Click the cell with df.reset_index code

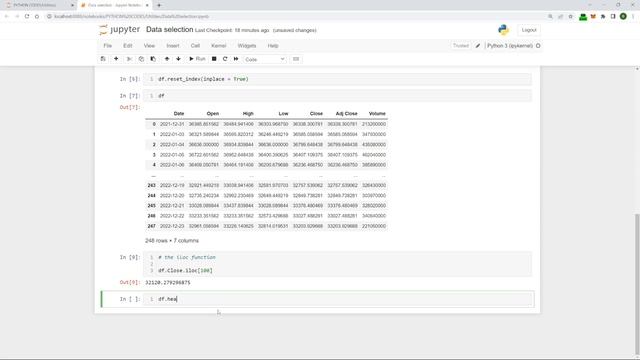[338, 79]
